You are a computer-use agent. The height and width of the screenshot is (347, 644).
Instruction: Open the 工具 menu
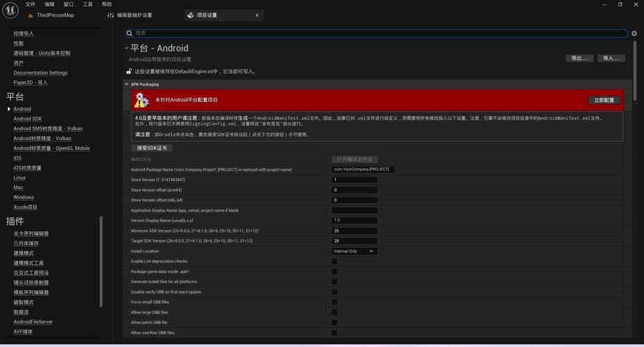point(88,4)
